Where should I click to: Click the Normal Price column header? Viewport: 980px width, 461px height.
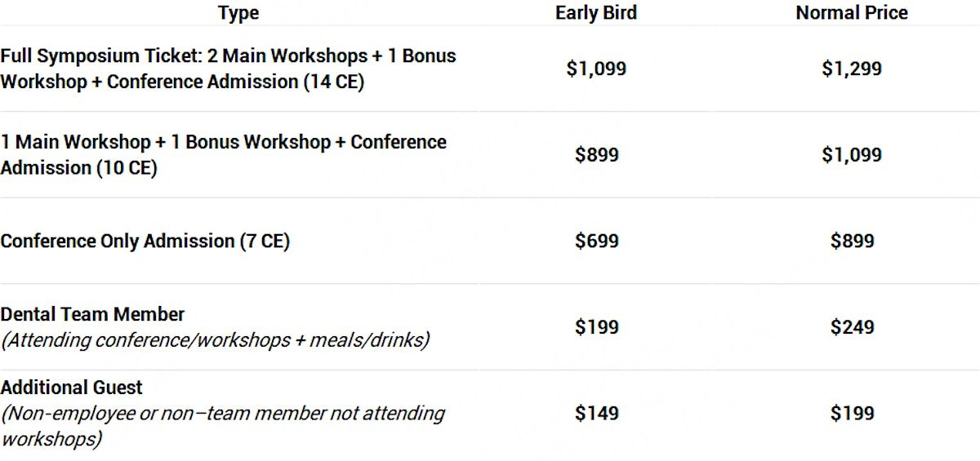pos(851,13)
